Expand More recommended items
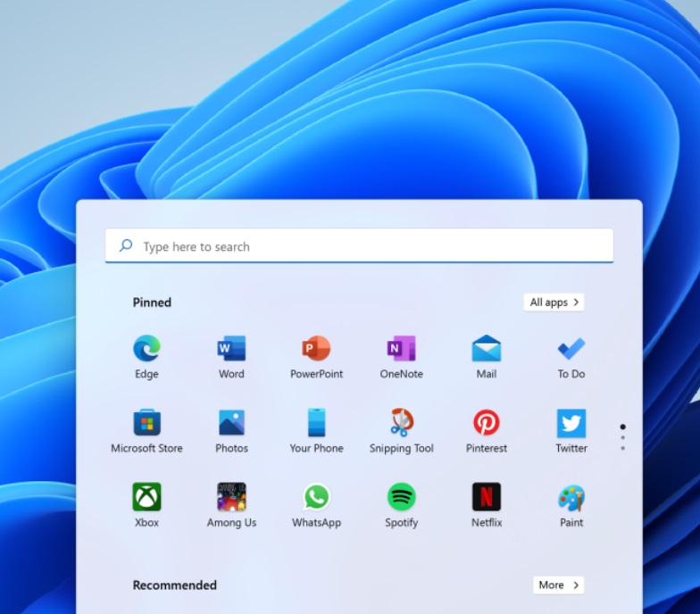Screen dimensions: 700x614 558,585
